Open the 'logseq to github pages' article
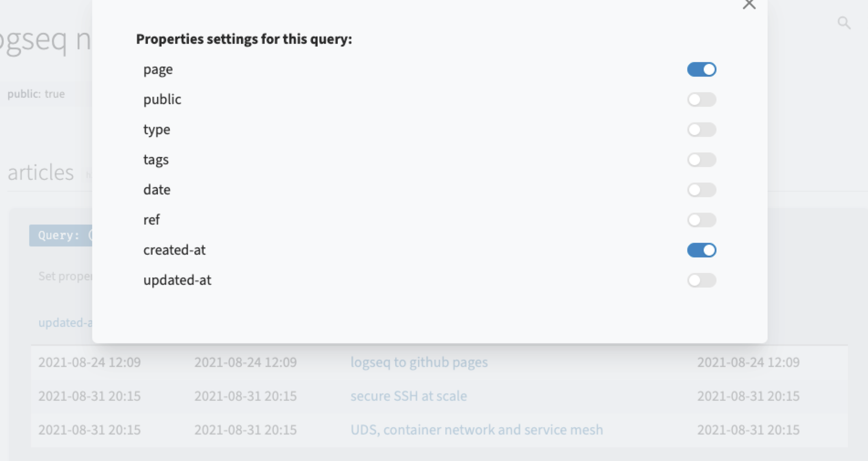The image size is (868, 461). (419, 362)
